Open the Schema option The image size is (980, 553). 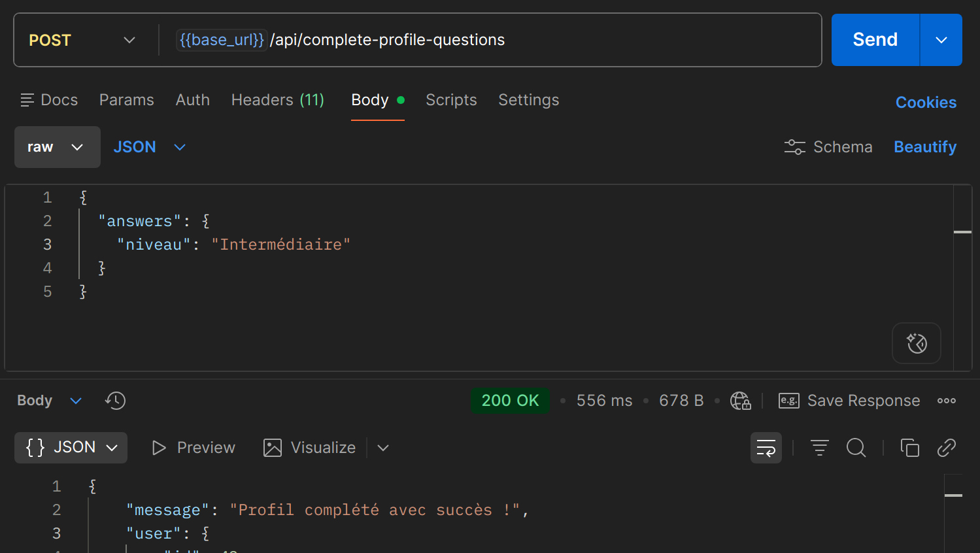tap(828, 147)
